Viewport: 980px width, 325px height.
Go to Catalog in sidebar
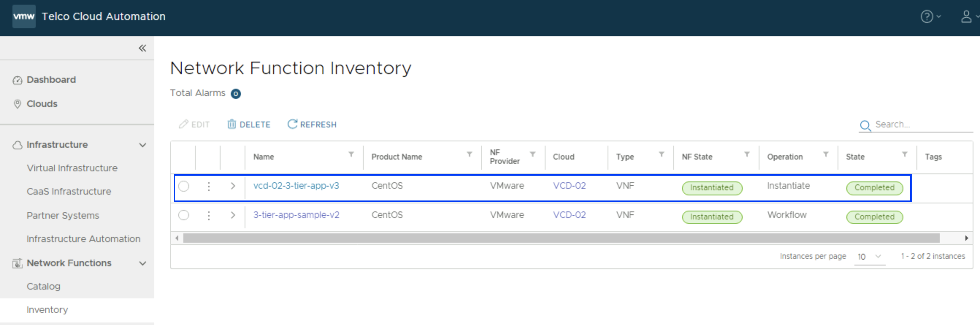(43, 286)
